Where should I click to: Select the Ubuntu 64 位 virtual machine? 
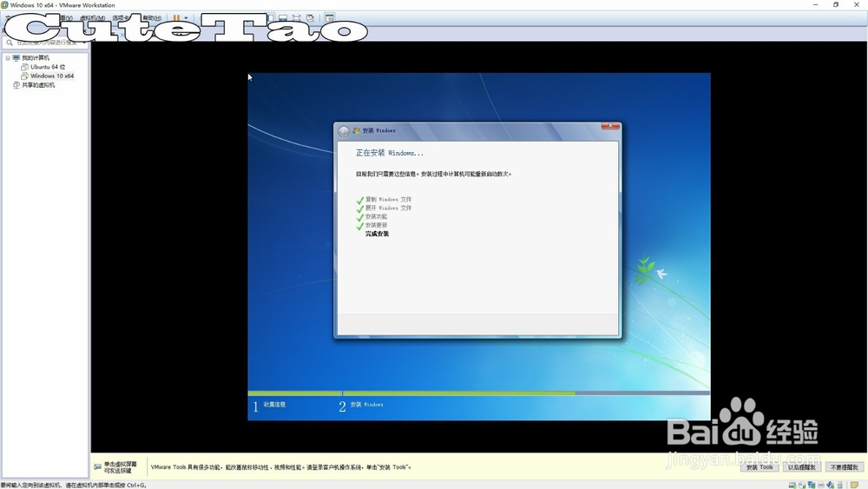(48, 67)
